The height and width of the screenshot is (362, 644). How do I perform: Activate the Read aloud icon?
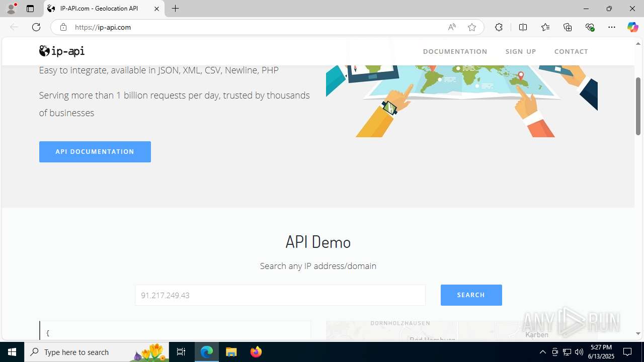pyautogui.click(x=452, y=27)
